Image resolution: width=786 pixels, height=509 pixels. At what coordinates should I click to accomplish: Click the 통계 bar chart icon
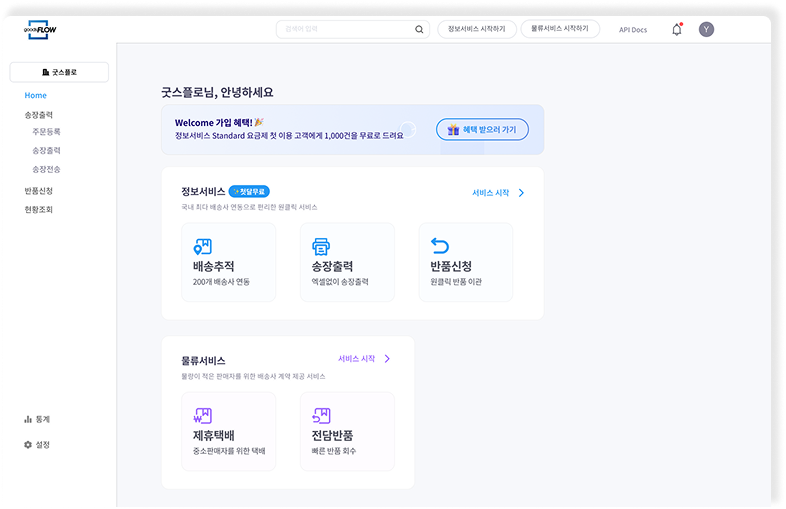[x=28, y=419]
